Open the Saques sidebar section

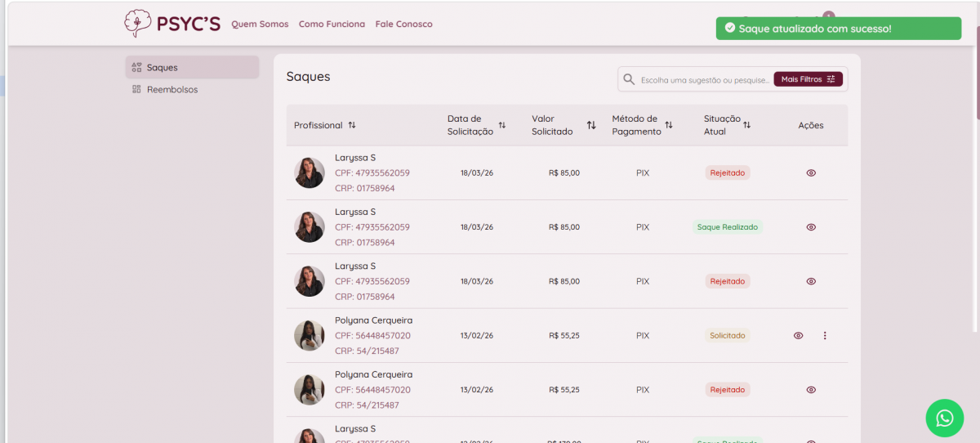[162, 67]
